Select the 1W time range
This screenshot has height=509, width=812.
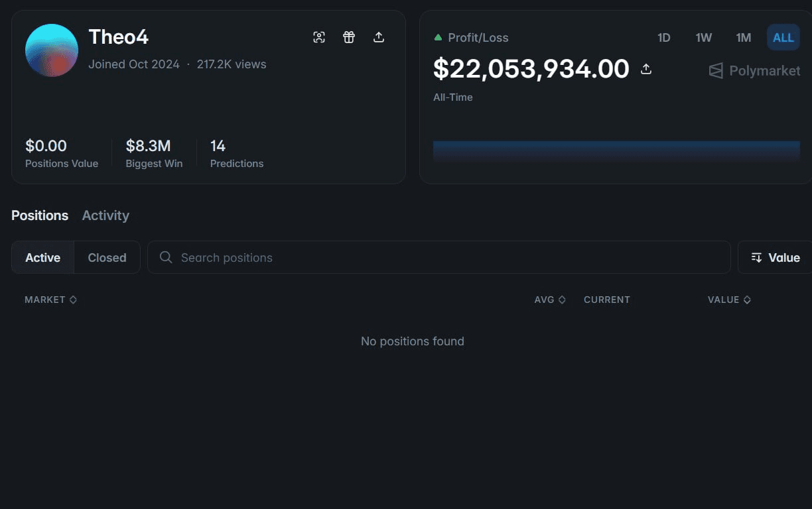(704, 38)
